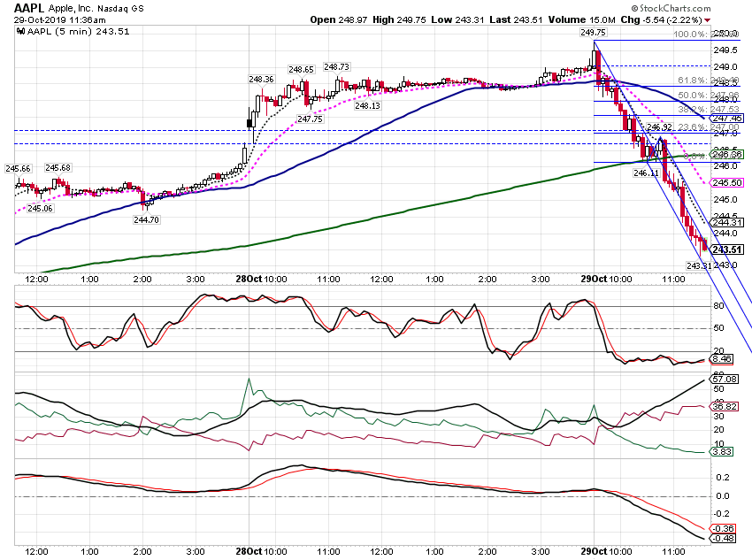Image resolution: width=752 pixels, height=560 pixels.
Task: Click the 246.36 green moving average axis tag
Action: tap(726, 155)
